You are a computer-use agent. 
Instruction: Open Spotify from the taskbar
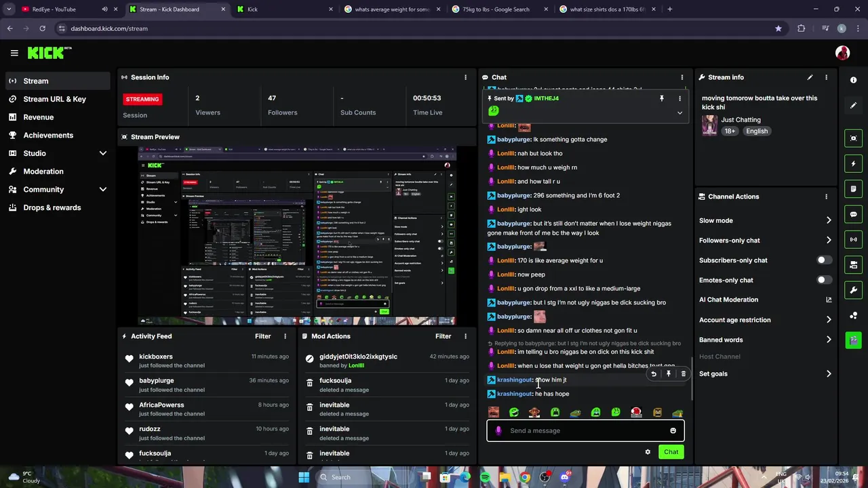click(x=486, y=477)
